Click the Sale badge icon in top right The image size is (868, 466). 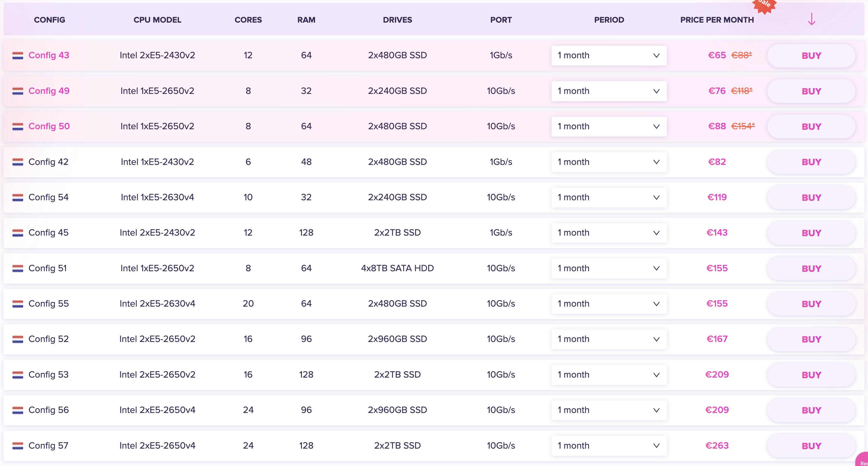coord(763,5)
